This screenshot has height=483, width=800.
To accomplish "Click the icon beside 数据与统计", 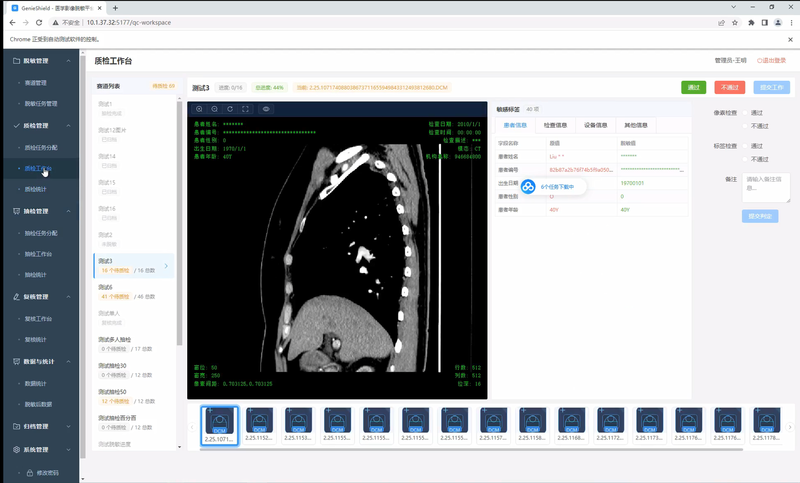I will point(16,362).
